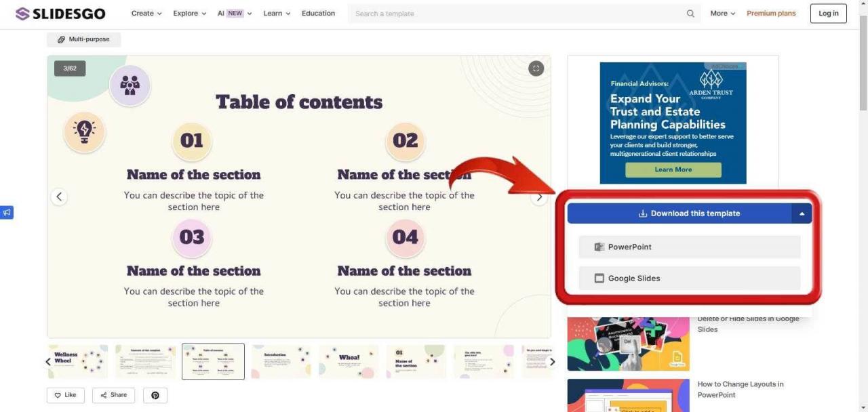Viewport: 868px width, 412px height.
Task: Click the Multi-purpose tag icon
Action: point(60,39)
